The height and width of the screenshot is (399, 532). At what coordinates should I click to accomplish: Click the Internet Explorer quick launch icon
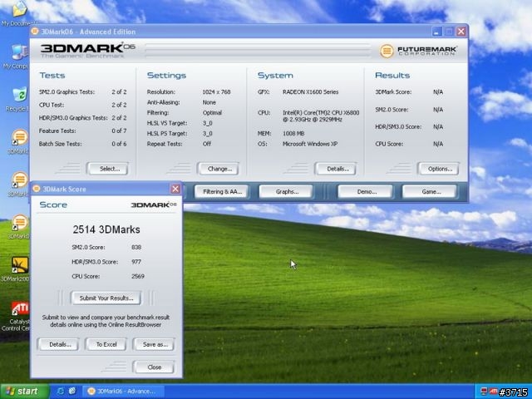(61, 392)
